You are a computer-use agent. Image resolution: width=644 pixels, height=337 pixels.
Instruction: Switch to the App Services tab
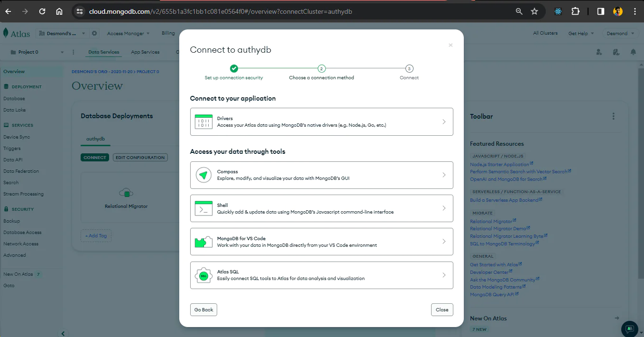[x=145, y=52]
